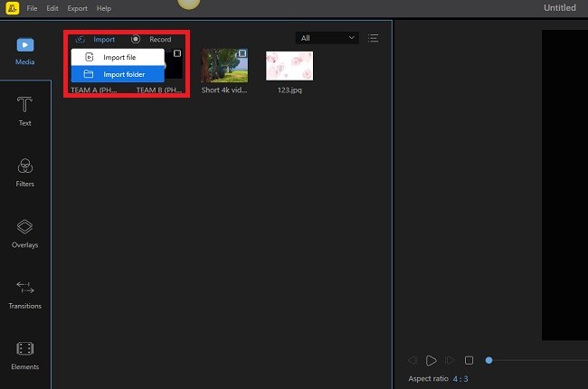Open the File menu
The width and height of the screenshot is (588, 389).
[x=32, y=8]
